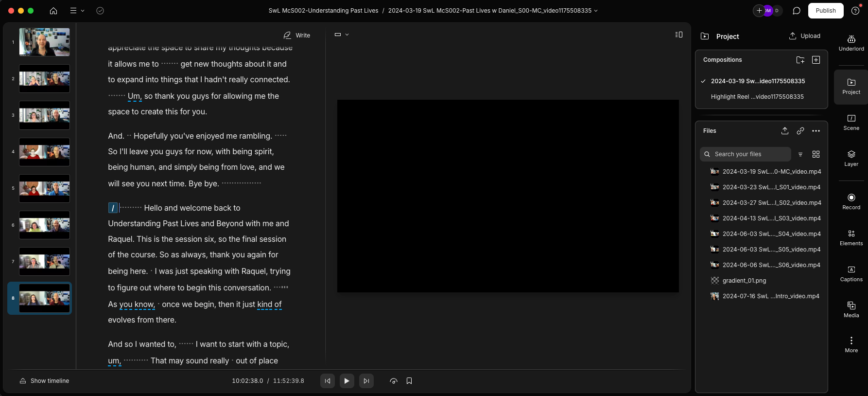Click the current timecode 10:02:38.0
The height and width of the screenshot is (396, 868).
(x=247, y=381)
